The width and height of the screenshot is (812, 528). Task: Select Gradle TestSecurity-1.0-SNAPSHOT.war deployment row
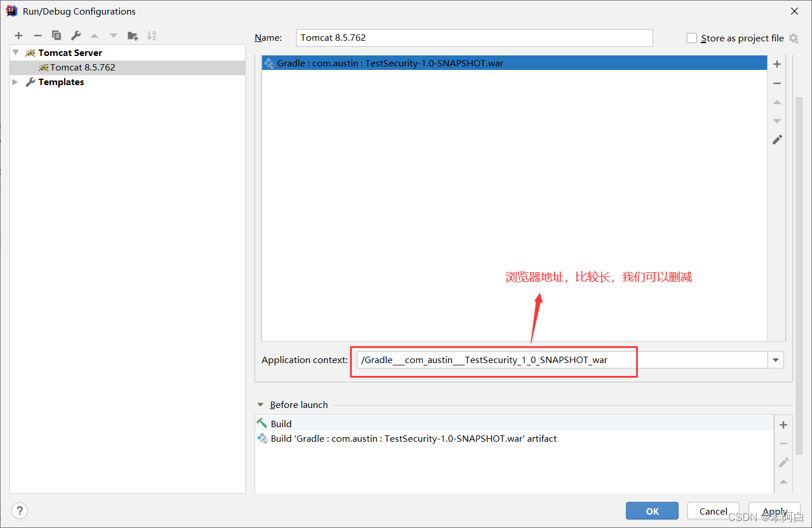(x=514, y=63)
